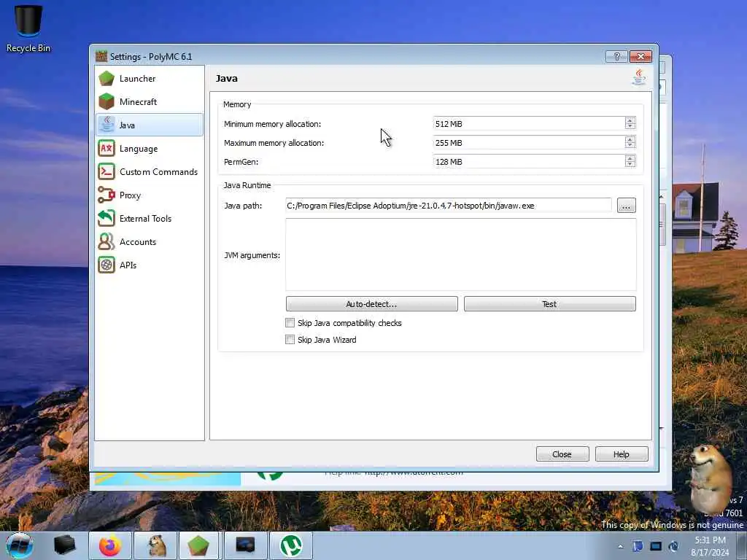This screenshot has width=747, height=560.
Task: Open Recycle Bin on desktop
Action: pos(28,28)
